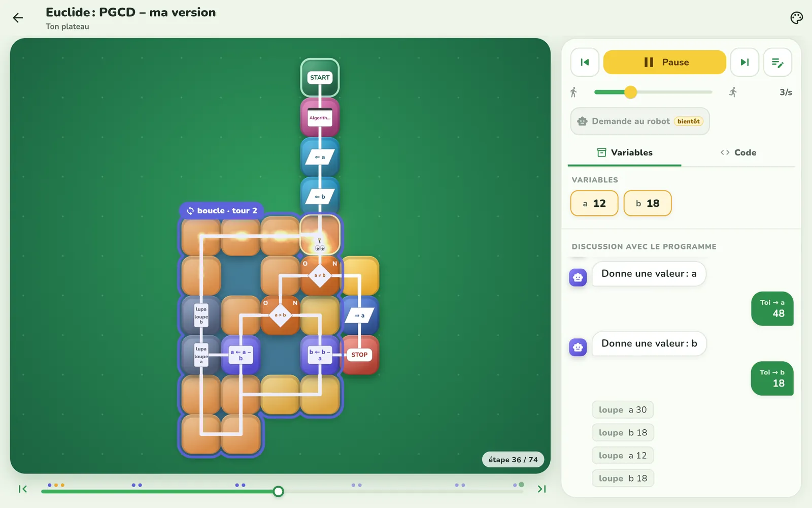This screenshot has height=508, width=812.
Task: Click the timeline progress handle
Action: 278,491
